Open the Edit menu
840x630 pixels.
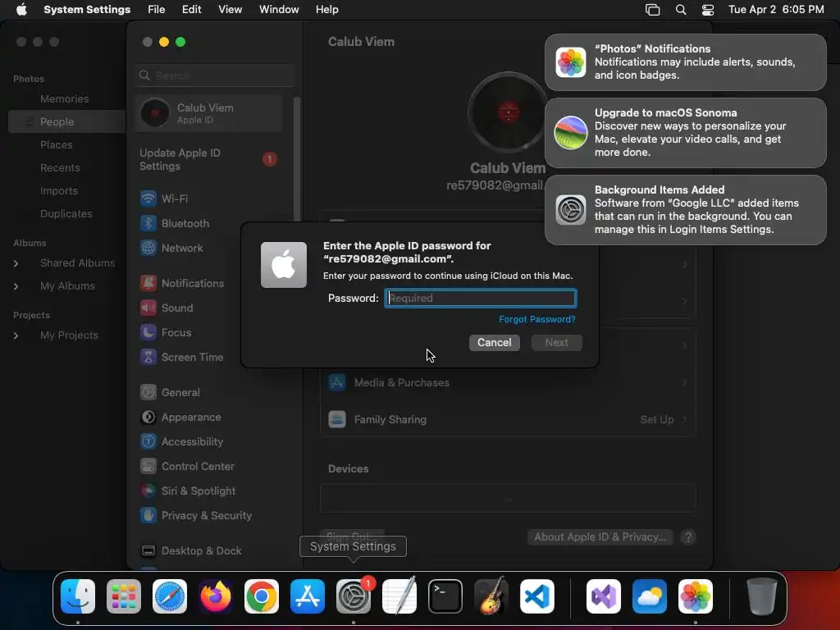click(191, 10)
